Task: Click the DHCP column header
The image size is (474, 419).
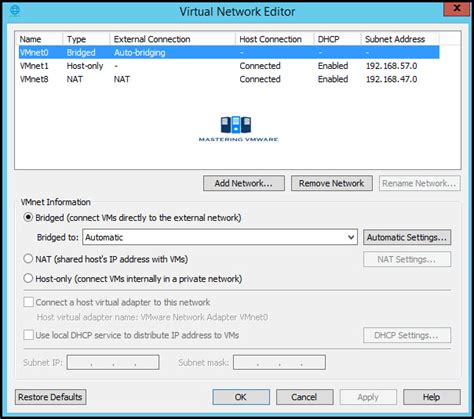Action: 337,39
